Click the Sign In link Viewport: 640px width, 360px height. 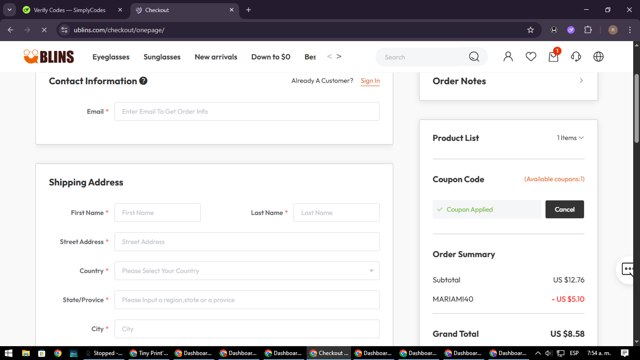pos(370,81)
